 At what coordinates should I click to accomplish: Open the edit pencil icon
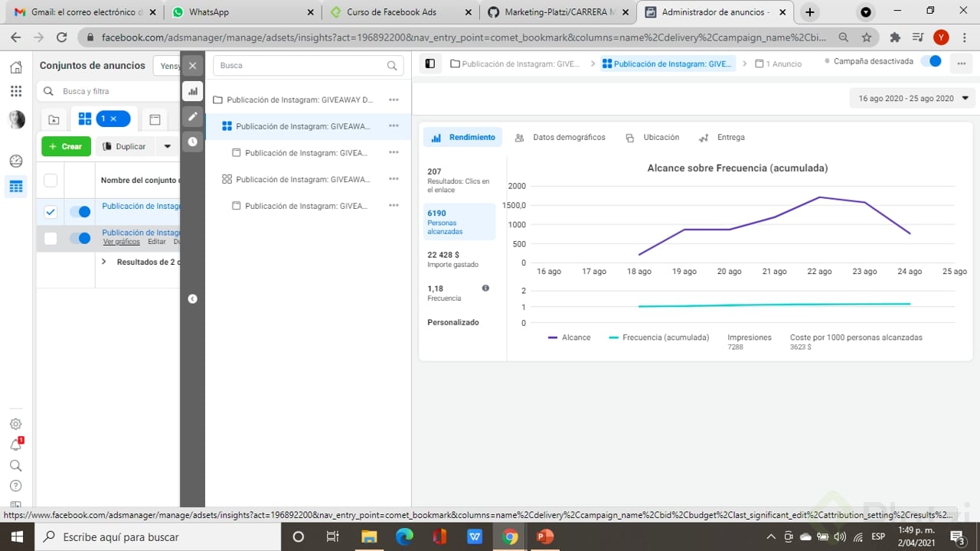click(x=192, y=116)
